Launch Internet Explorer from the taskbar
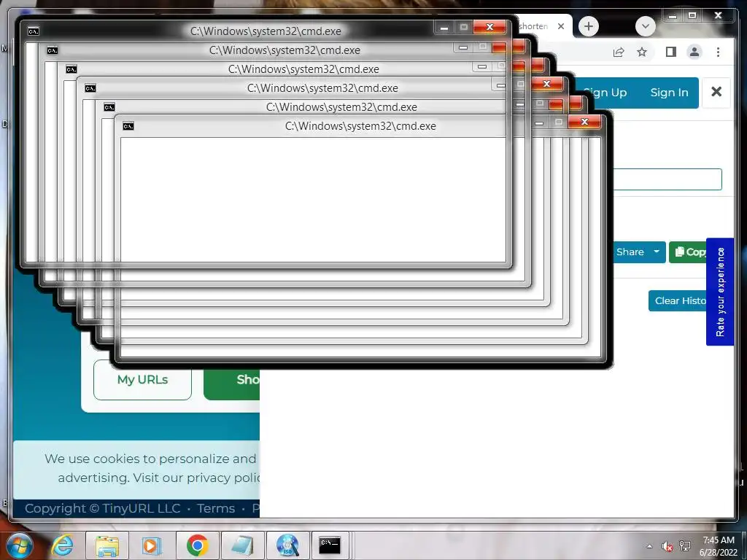Viewport: 747px width, 560px height. point(62,545)
